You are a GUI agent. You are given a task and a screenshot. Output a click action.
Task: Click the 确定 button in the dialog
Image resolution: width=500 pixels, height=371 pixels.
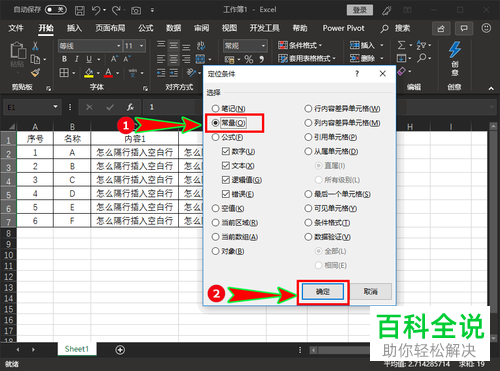pyautogui.click(x=323, y=292)
